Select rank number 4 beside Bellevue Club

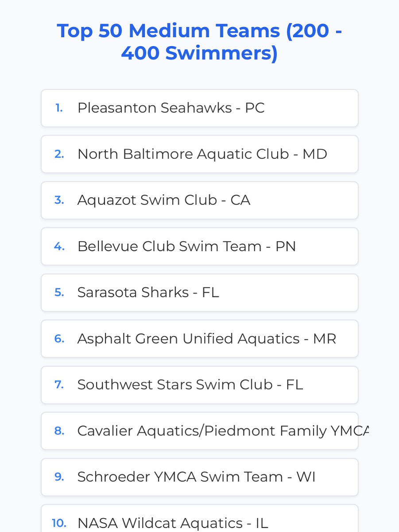59,246
